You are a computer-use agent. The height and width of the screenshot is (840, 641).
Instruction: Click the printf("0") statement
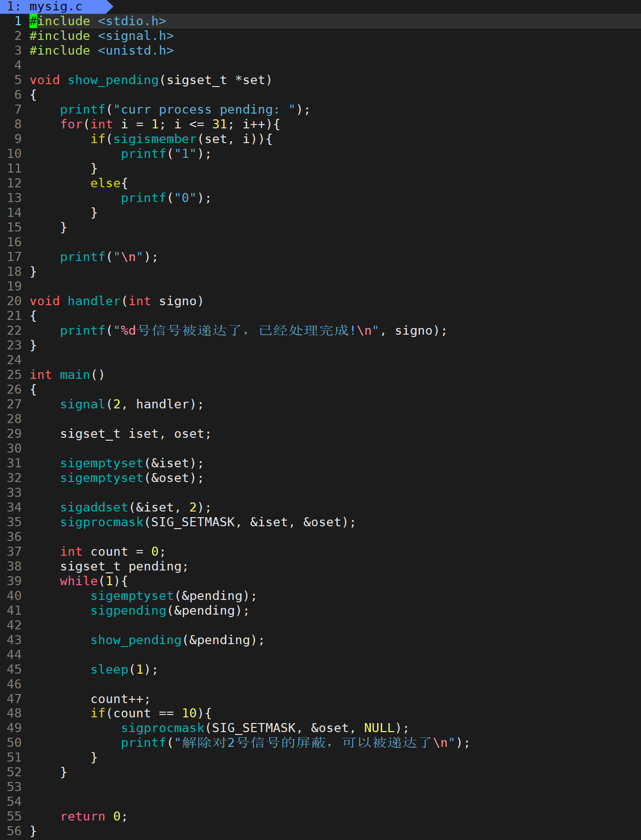[x=166, y=198]
